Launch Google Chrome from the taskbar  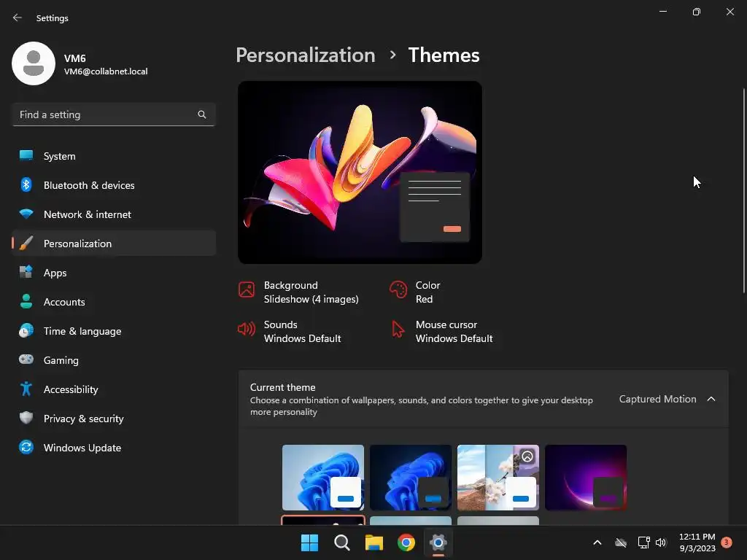pos(406,542)
